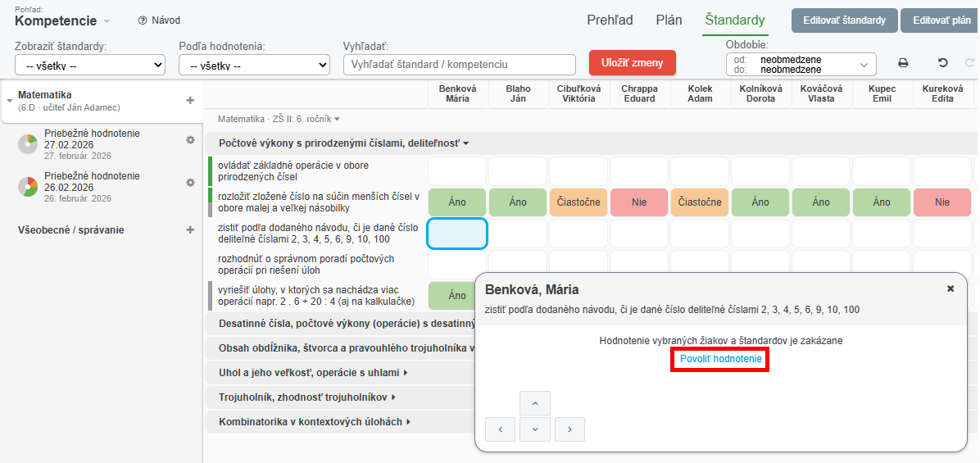Viewport: 980px width, 463px height.
Task: Switch to the Plán tab
Action: point(669,20)
